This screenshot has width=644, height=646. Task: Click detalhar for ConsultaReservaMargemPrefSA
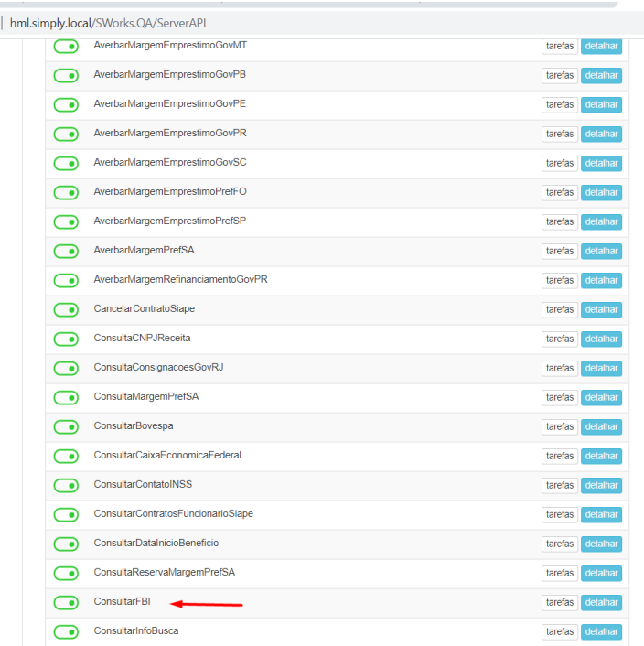tap(601, 573)
